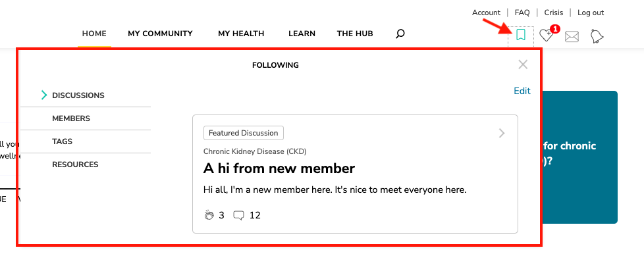644x254 pixels.
Task: Select the Discussions section chevron
Action: pyautogui.click(x=44, y=95)
